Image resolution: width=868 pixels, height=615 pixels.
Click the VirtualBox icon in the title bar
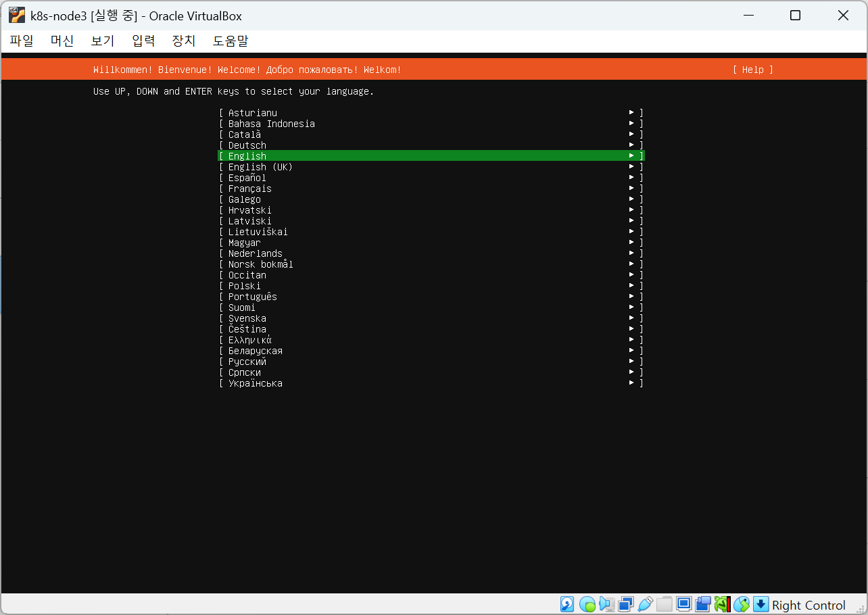[x=17, y=15]
